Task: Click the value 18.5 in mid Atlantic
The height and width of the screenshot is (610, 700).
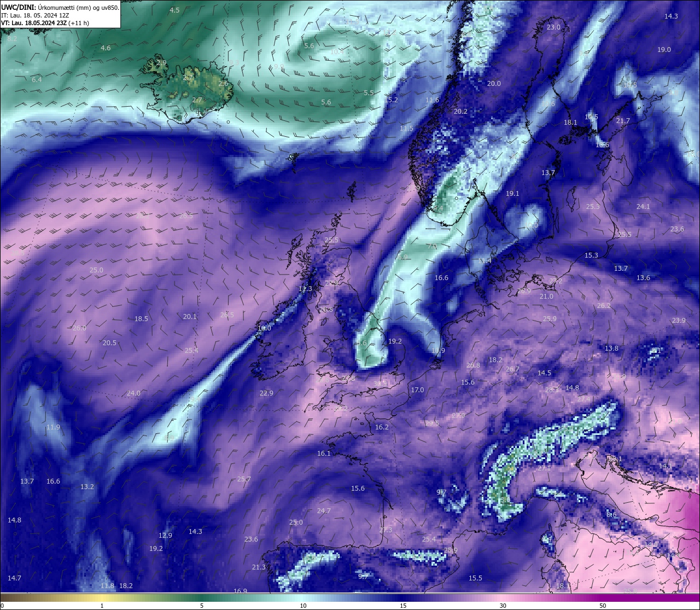Action: pyautogui.click(x=141, y=319)
